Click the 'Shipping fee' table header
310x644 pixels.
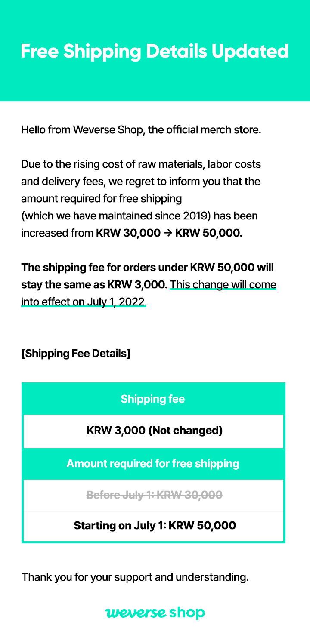(x=153, y=399)
